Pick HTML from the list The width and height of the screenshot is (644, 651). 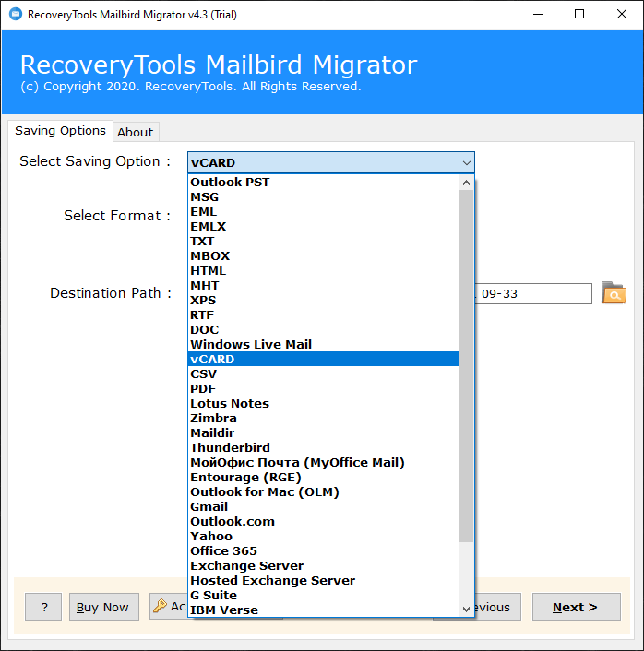click(323, 271)
